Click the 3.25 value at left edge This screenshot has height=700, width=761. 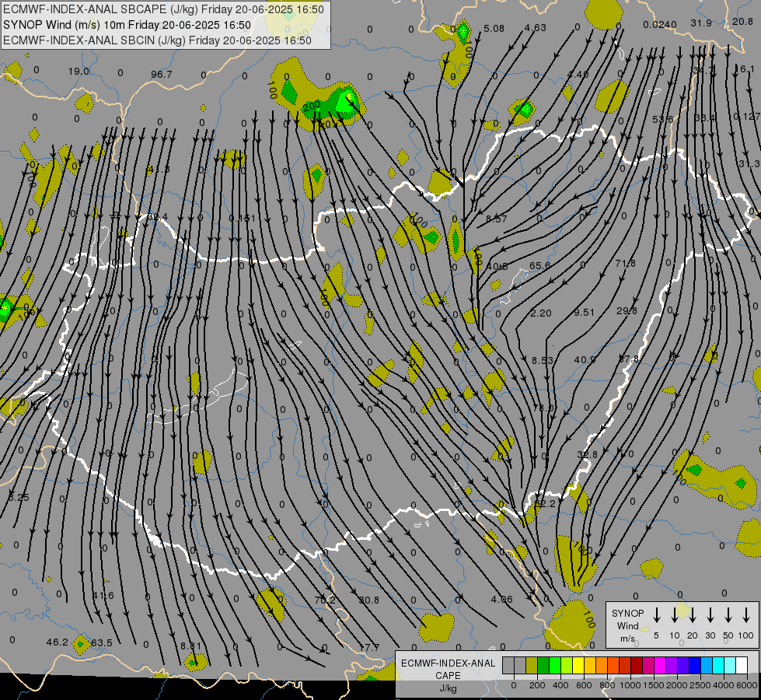click(x=19, y=498)
